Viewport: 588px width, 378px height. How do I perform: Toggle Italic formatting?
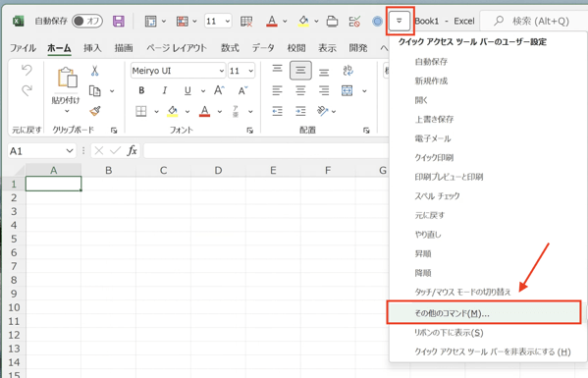coord(164,90)
